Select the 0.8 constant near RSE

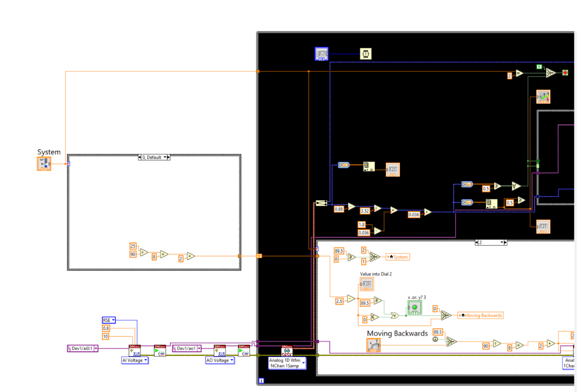coord(106,328)
